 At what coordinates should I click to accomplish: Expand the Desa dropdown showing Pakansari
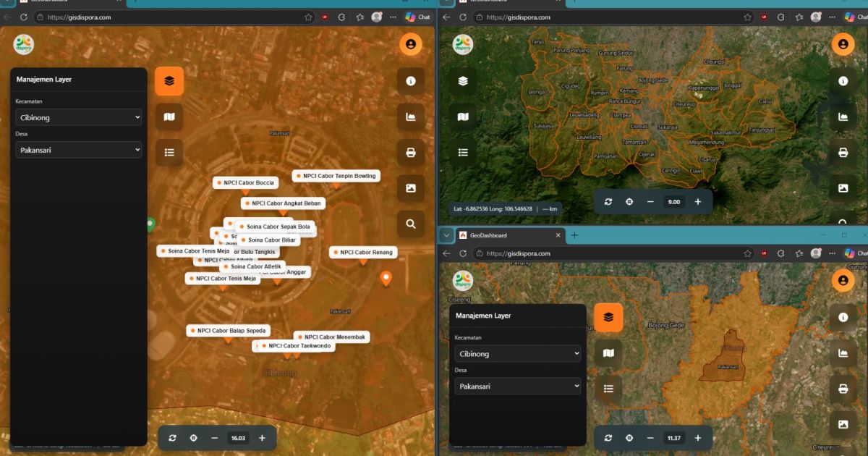point(78,150)
